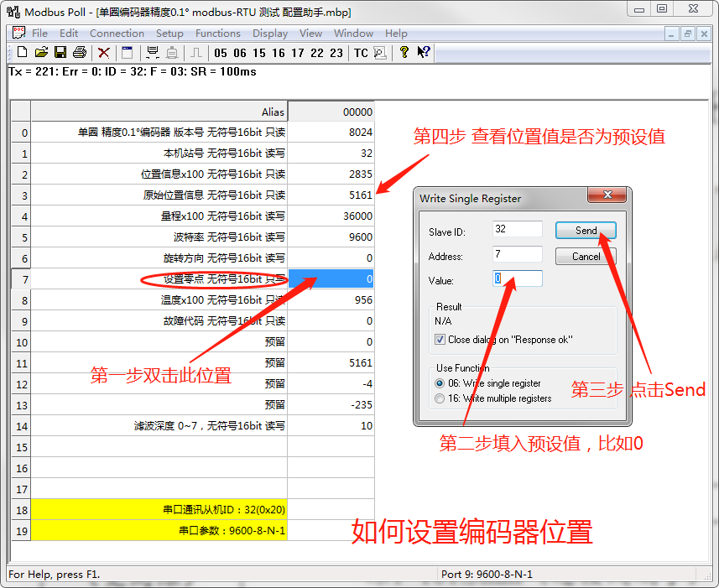Open the read/write definition window icon
This screenshot has height=588, width=719.
(x=127, y=53)
